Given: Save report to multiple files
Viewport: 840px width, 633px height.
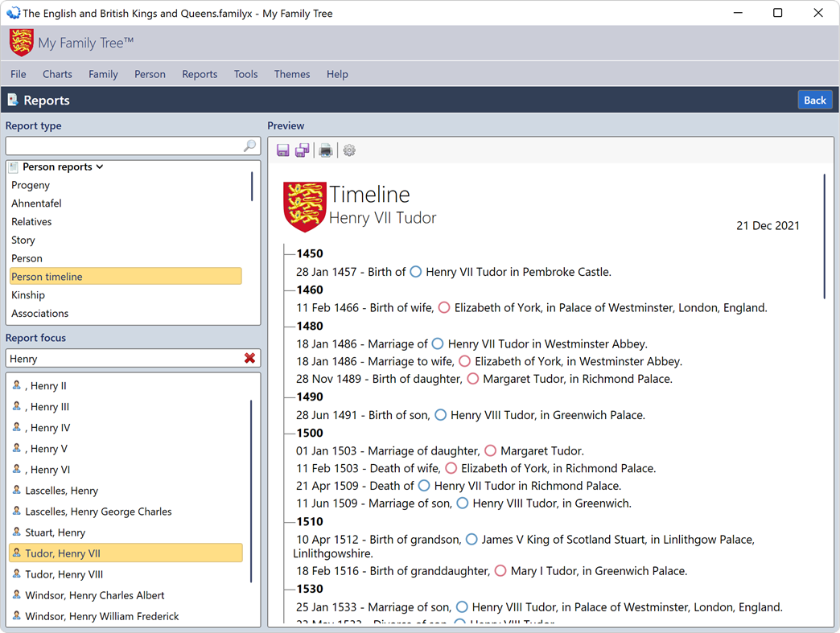Looking at the screenshot, I should [x=303, y=150].
